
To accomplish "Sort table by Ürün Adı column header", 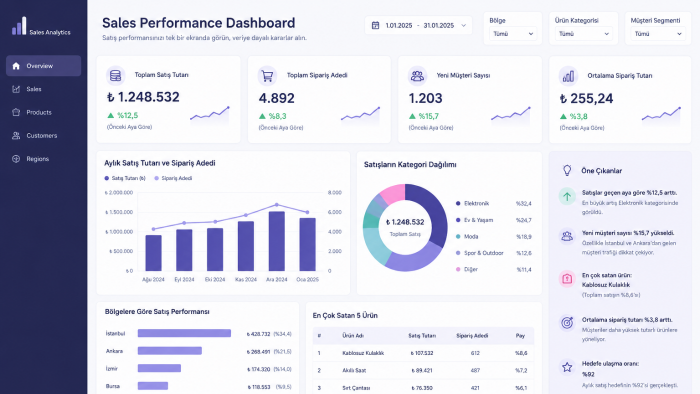I will click(353, 336).
